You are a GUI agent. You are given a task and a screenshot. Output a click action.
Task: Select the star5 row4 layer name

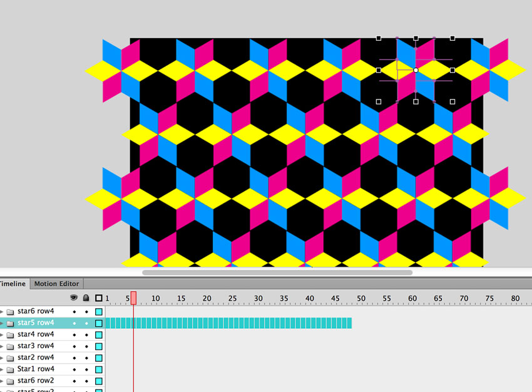pos(36,322)
